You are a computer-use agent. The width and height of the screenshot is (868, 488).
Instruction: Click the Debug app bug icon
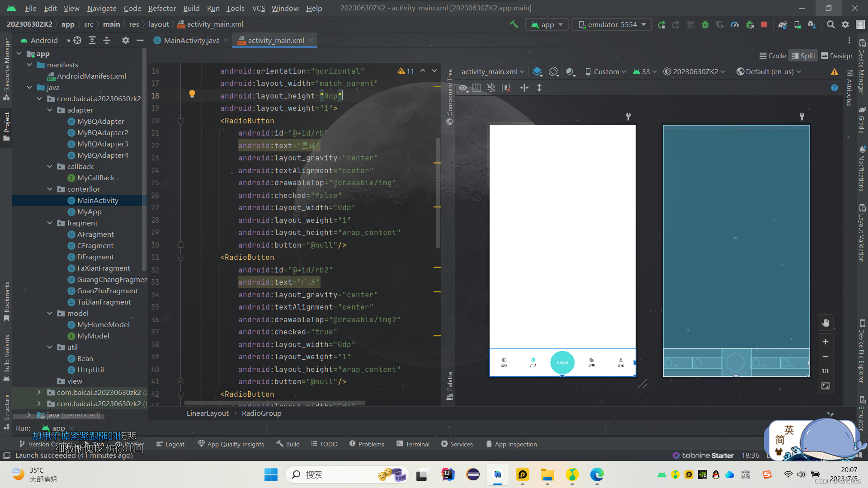point(705,24)
